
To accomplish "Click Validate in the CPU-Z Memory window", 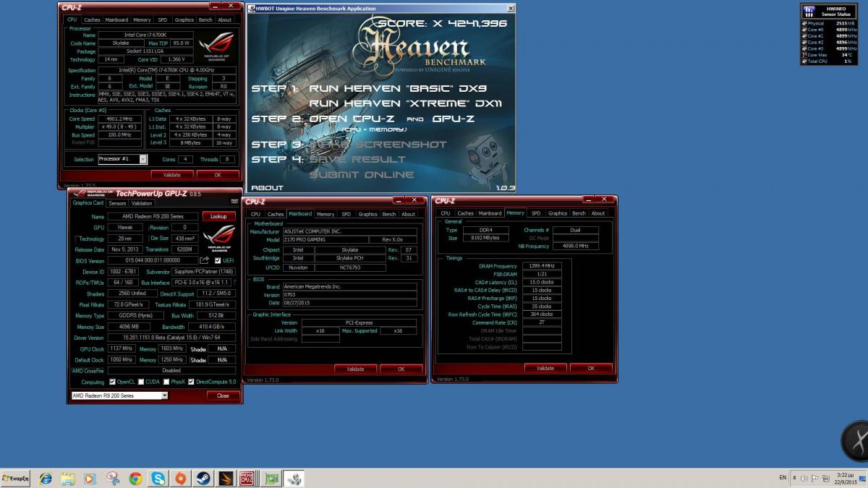I will click(x=545, y=368).
